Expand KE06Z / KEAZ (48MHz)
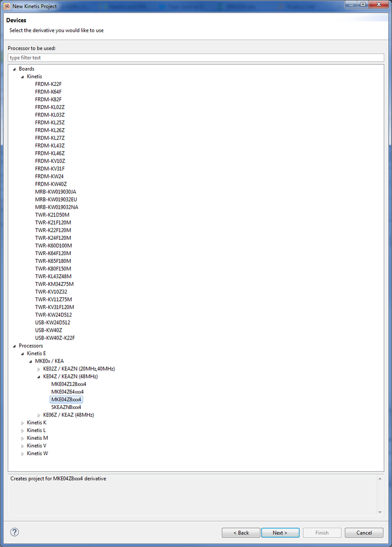The width and height of the screenshot is (392, 547). pyautogui.click(x=39, y=415)
